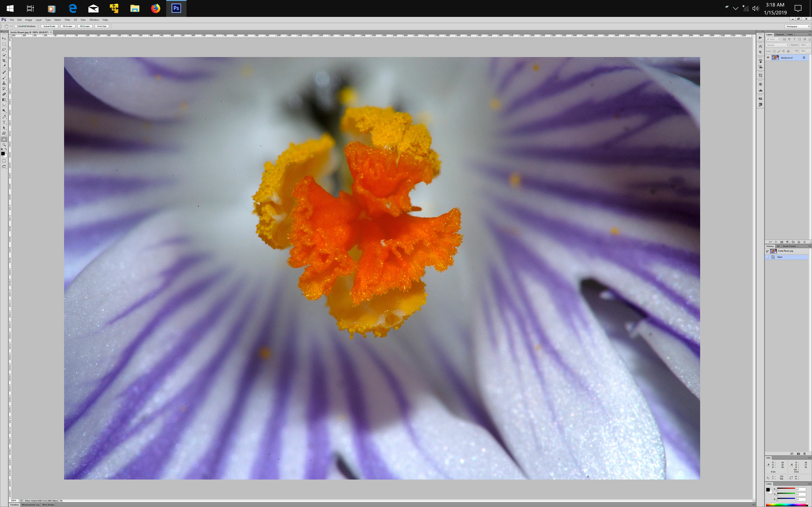Click the Fit Screen button

coord(67,26)
